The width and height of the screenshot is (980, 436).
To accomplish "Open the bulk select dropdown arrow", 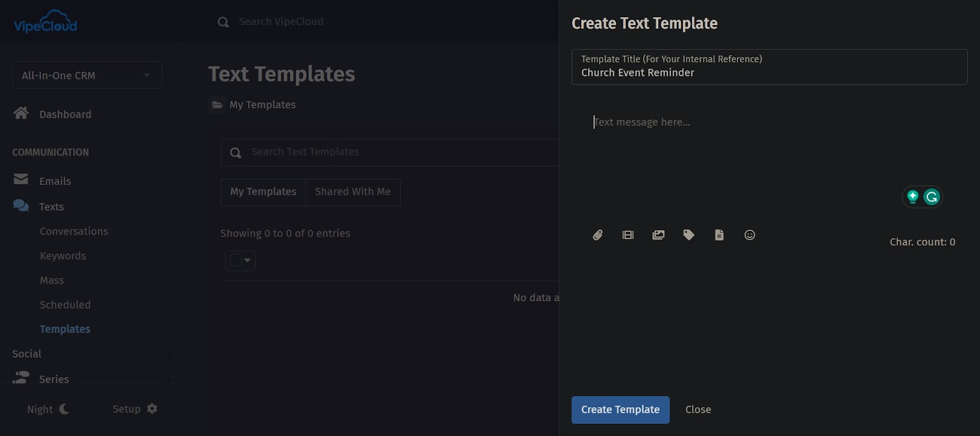I will (x=247, y=260).
